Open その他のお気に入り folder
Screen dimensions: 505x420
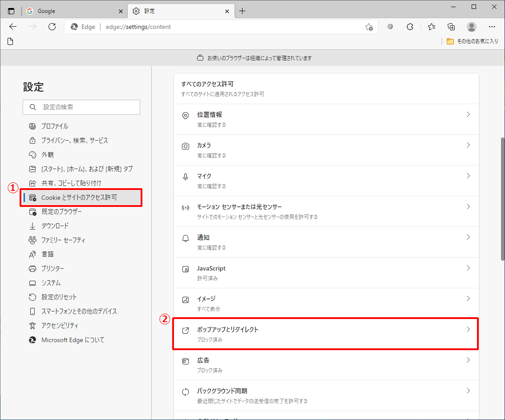point(472,41)
